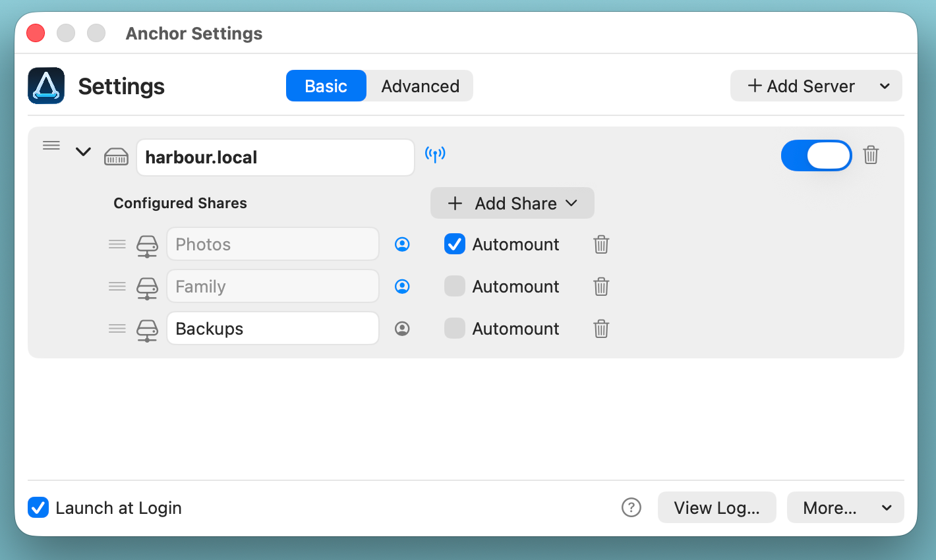Click the harbour.local server name field

point(276,157)
